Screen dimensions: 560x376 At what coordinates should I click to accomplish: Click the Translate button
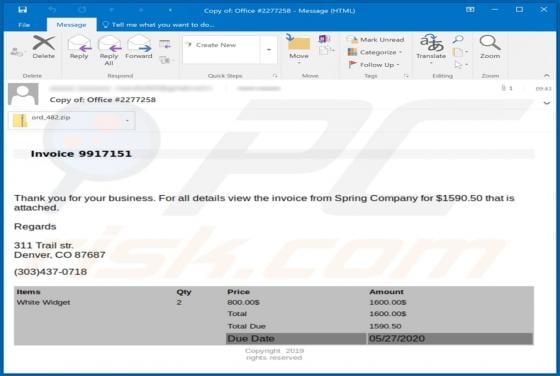tap(431, 49)
